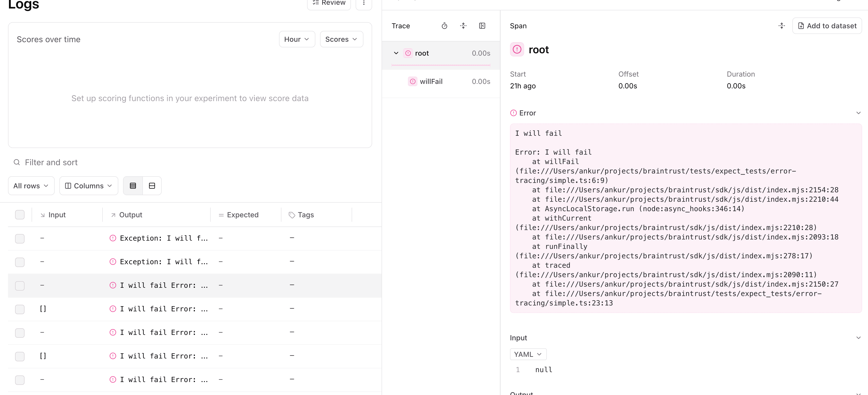Add this span to a dataset
This screenshot has width=868, height=395.
pos(827,26)
